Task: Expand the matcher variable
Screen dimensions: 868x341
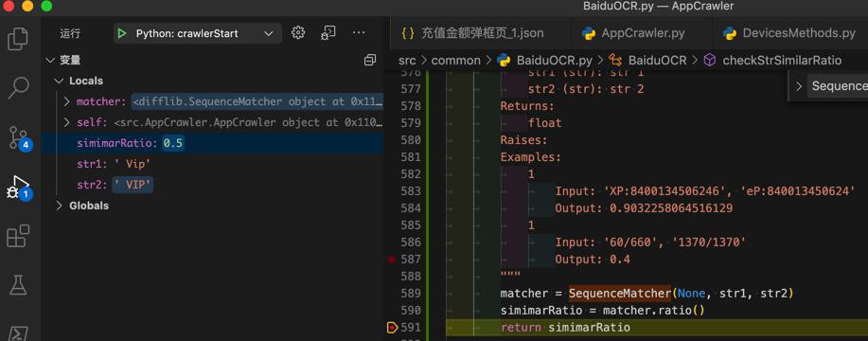Action: (x=67, y=102)
